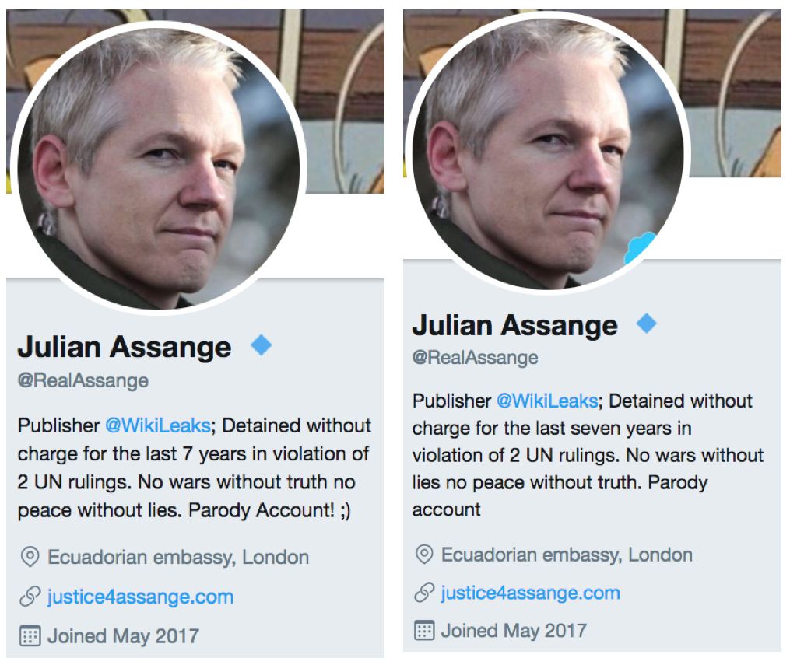797x672 pixels.
Task: Visit justice4assange.com from the left profile
Action: click(140, 597)
